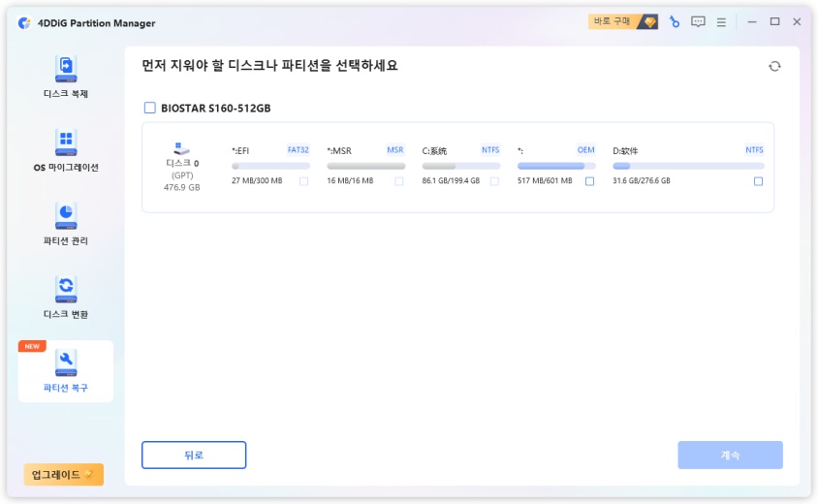Click the 27 MB/300 MB size text

point(257,181)
